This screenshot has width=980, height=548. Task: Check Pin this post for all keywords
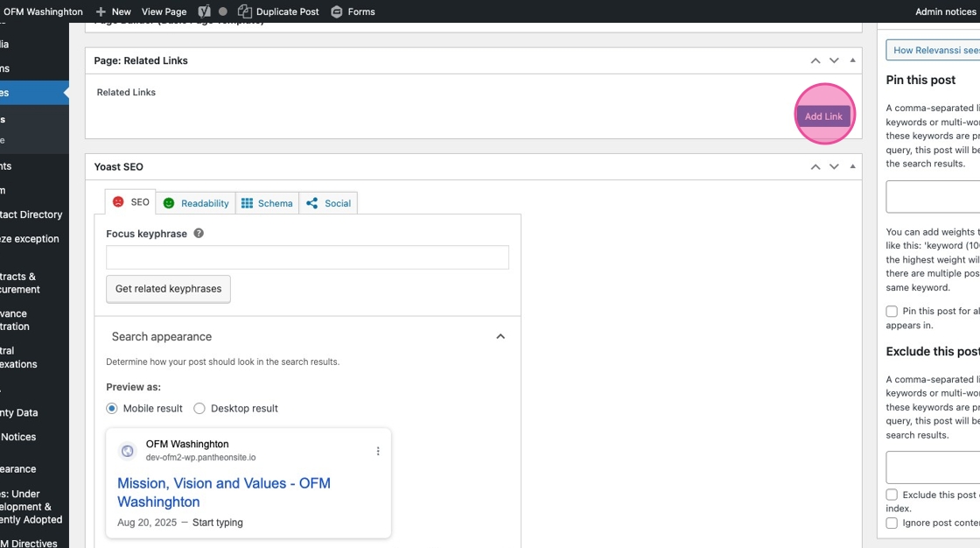[x=892, y=312]
